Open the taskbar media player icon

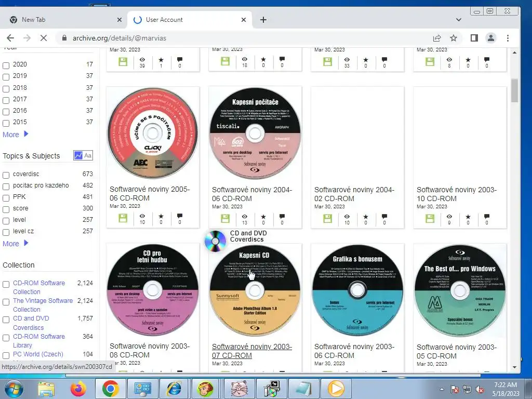tap(336, 389)
